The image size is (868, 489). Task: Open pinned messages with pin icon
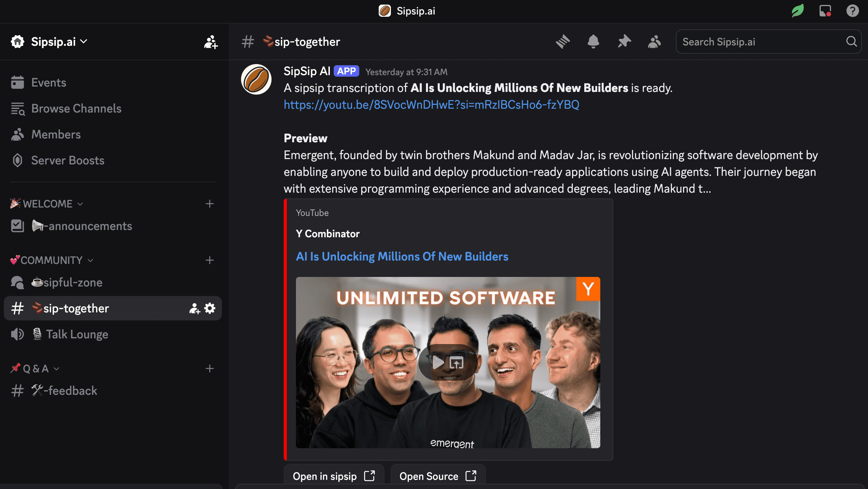[624, 42]
